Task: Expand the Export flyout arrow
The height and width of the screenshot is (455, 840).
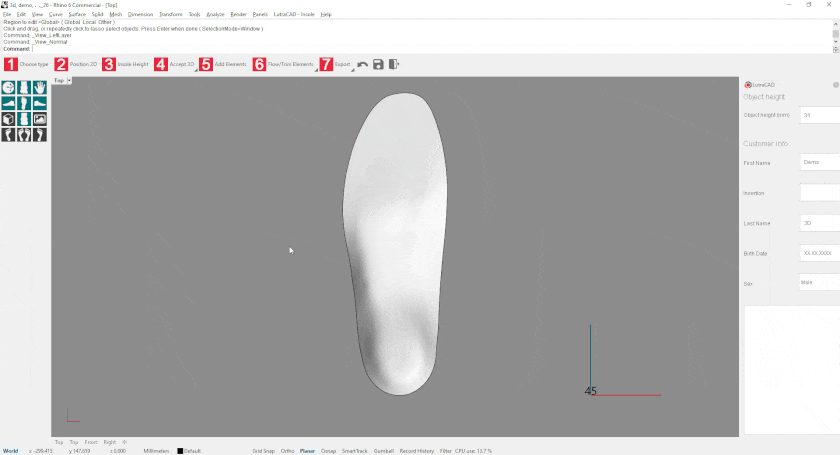Action: (352, 70)
